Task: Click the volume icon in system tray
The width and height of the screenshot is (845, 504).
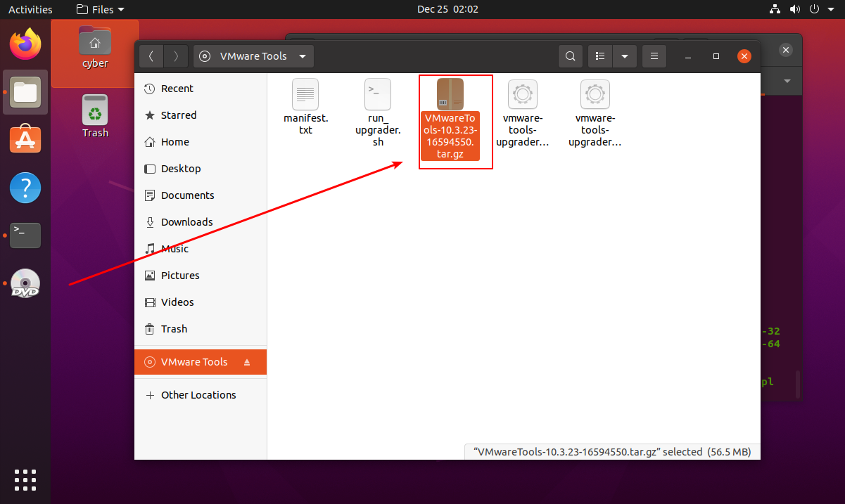Action: point(795,9)
